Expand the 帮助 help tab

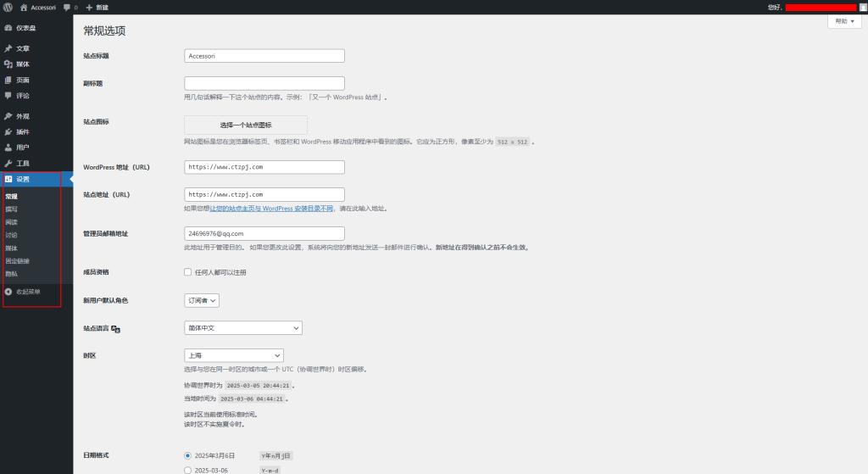[x=844, y=21]
